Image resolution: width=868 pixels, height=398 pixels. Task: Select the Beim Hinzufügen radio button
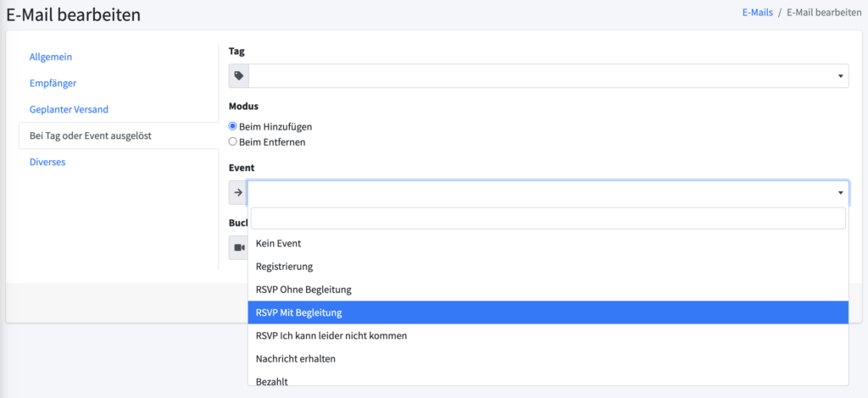233,126
